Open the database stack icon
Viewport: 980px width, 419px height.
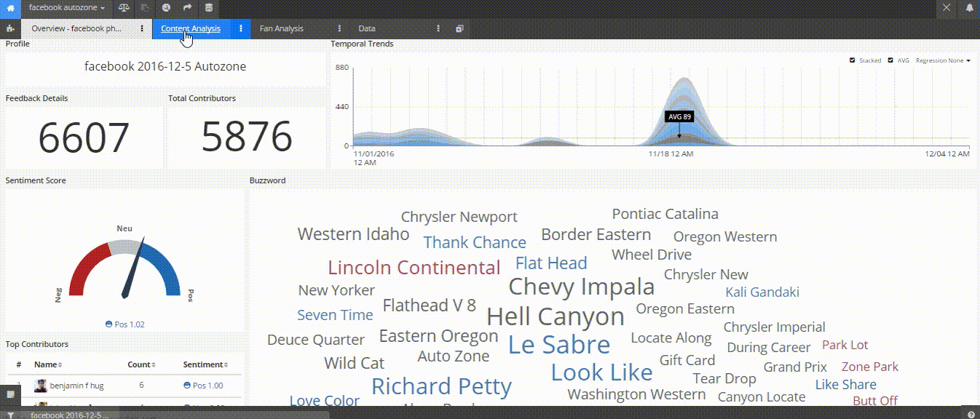(x=209, y=8)
